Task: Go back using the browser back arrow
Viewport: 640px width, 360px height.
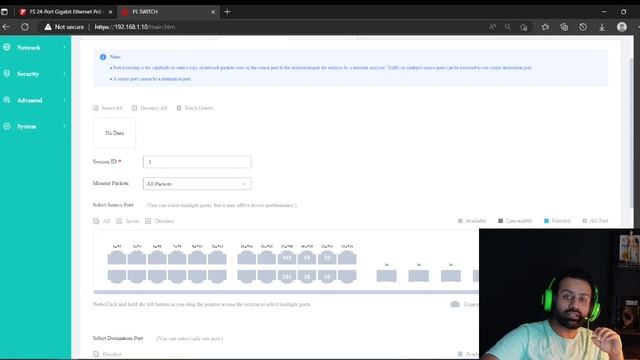Action: (x=6, y=27)
